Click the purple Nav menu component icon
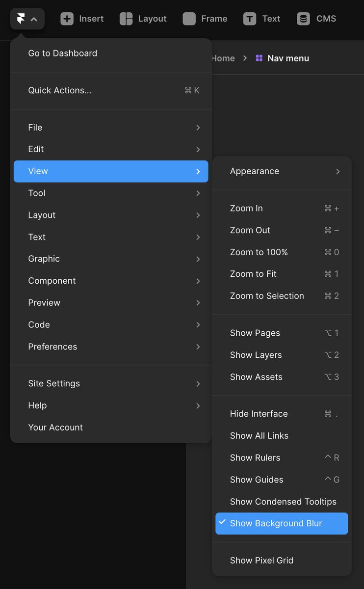 259,58
